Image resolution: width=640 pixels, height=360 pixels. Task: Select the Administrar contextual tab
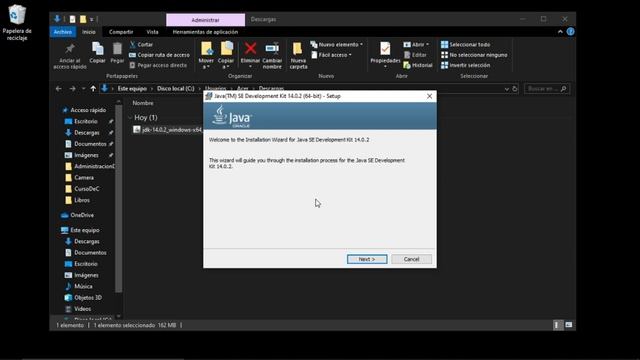(x=205, y=20)
